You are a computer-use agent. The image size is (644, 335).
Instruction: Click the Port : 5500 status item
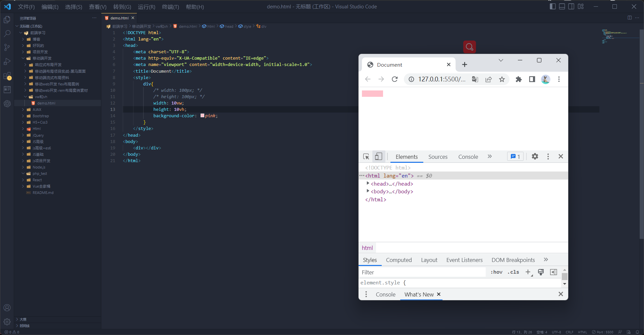coord(603,332)
